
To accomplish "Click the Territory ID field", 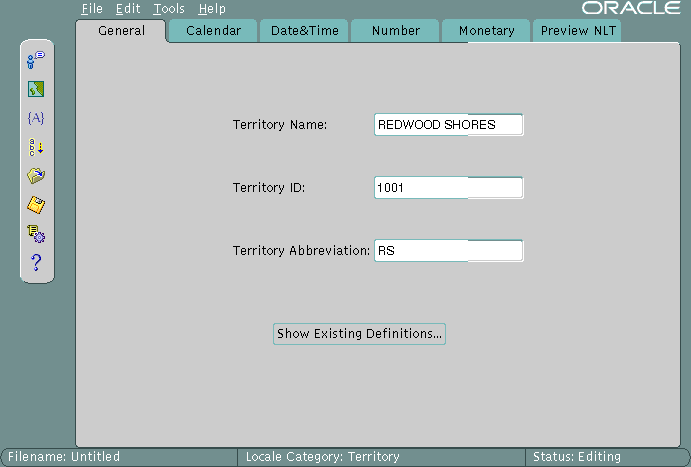I will 448,188.
